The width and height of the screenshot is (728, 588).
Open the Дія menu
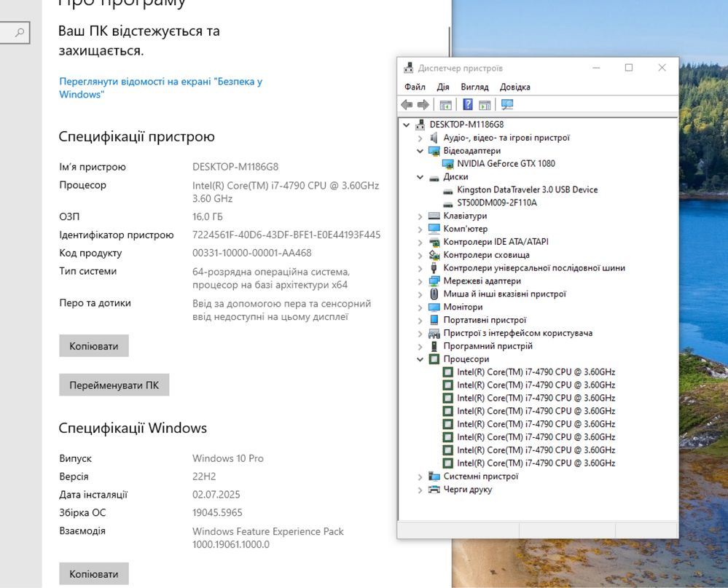coord(443,87)
